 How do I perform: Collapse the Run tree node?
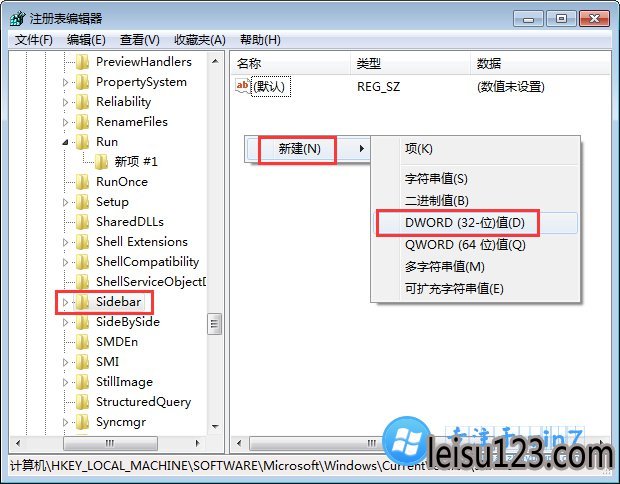pyautogui.click(x=66, y=142)
